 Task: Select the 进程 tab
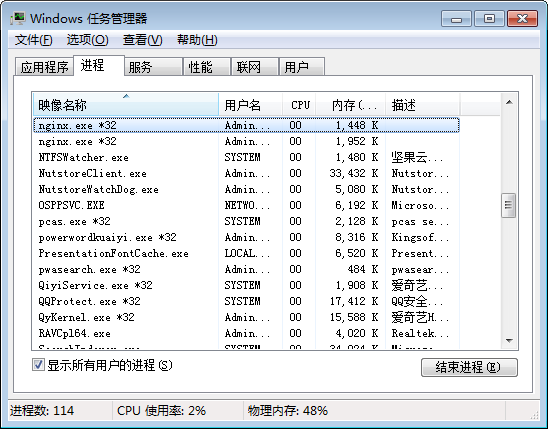click(99, 65)
